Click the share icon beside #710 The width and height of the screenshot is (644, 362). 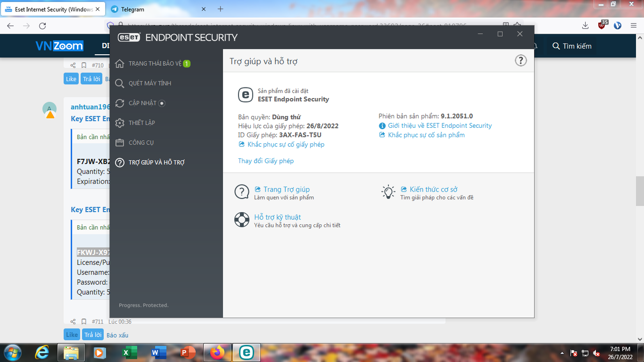click(73, 65)
